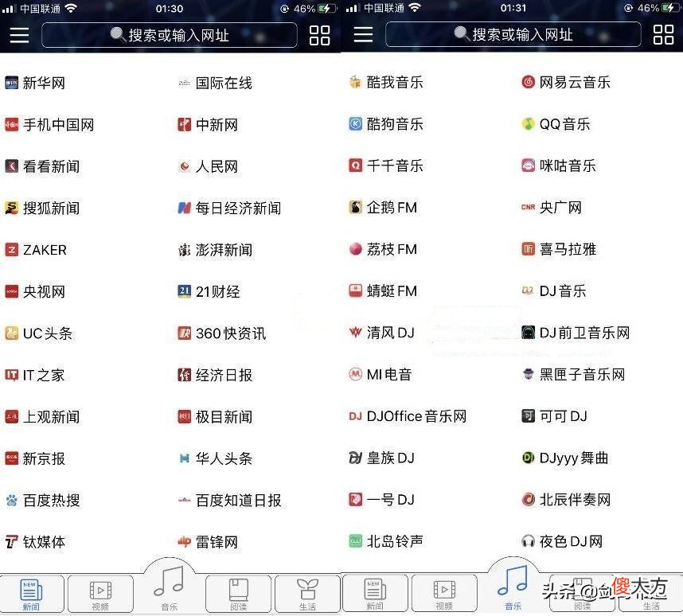Tap the 看看新闻 icon
Screen dimensions: 683x616
click(x=11, y=166)
